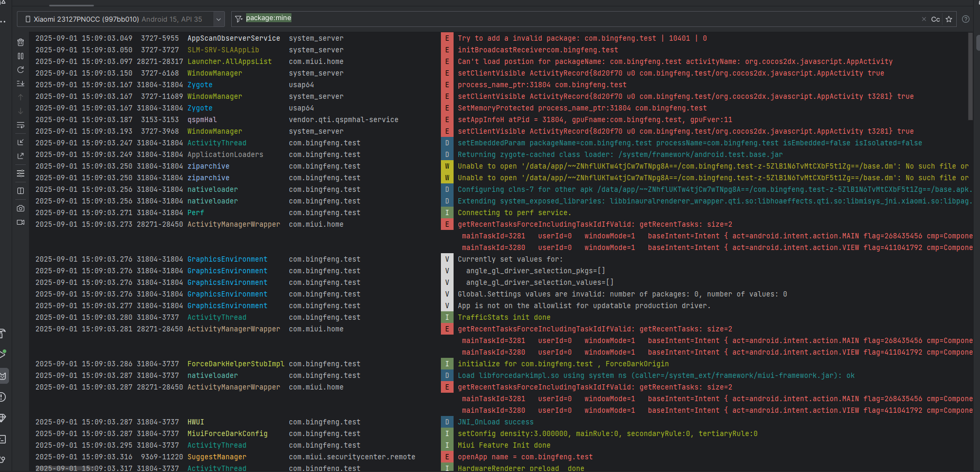Open Logcat help via question mark
This screenshot has width=980, height=472.
click(x=966, y=19)
